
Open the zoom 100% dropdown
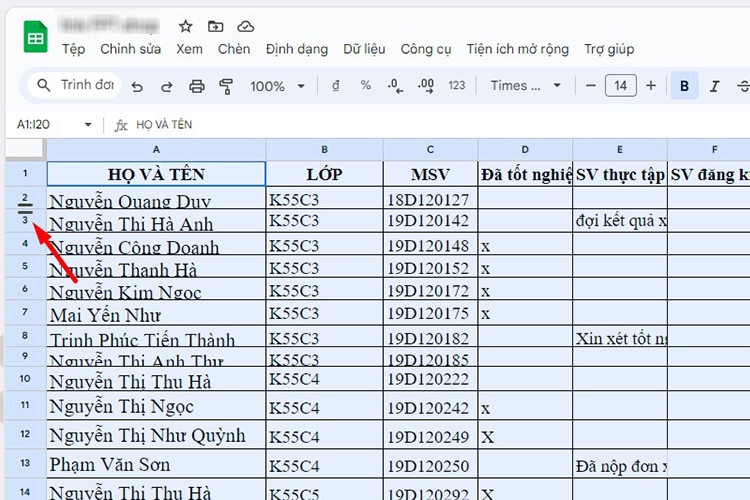tap(277, 86)
